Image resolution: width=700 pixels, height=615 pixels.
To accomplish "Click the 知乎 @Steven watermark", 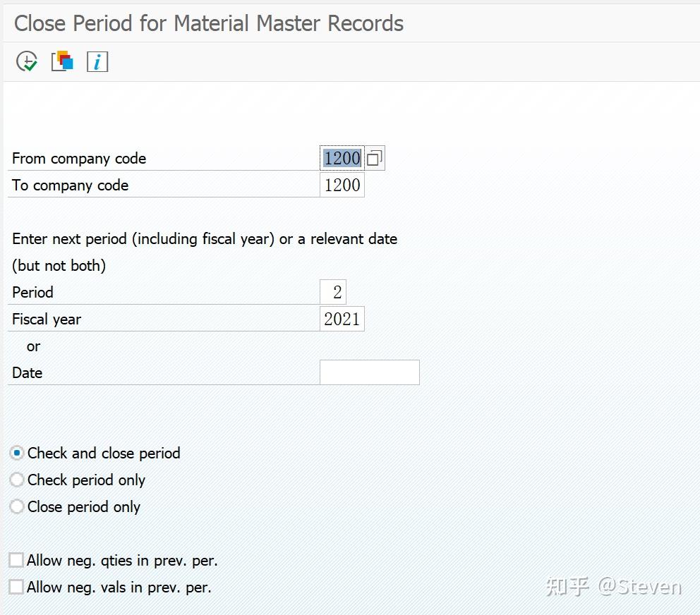I will coord(613,587).
